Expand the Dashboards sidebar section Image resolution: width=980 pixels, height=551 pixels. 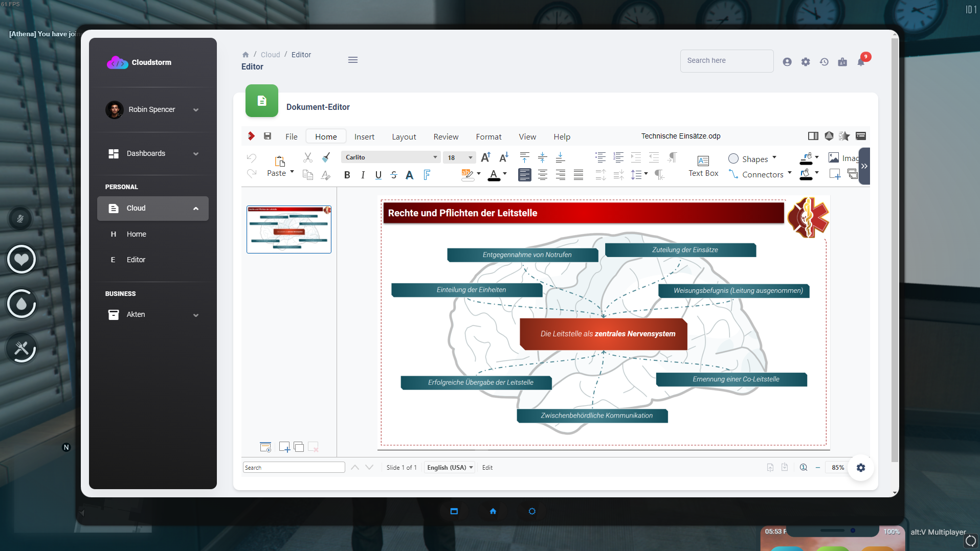[152, 153]
